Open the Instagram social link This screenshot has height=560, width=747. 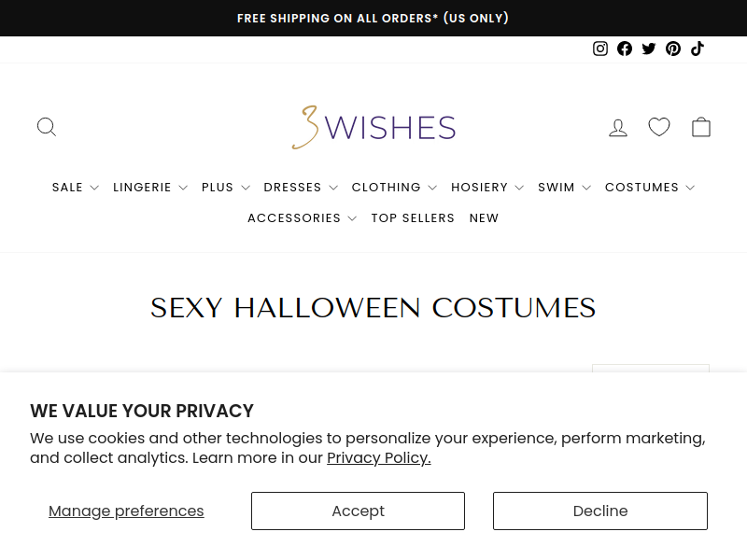tap(600, 49)
